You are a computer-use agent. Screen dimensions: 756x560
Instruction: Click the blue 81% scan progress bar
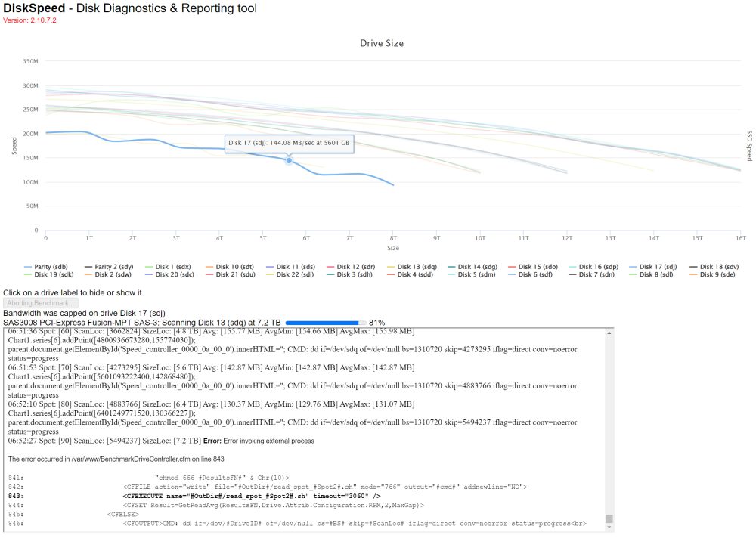325,323
